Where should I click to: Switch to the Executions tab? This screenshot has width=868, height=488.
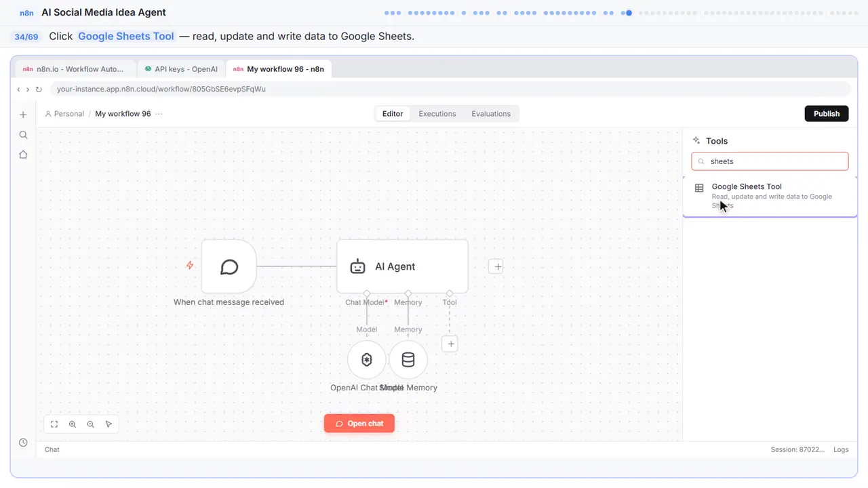pos(437,114)
